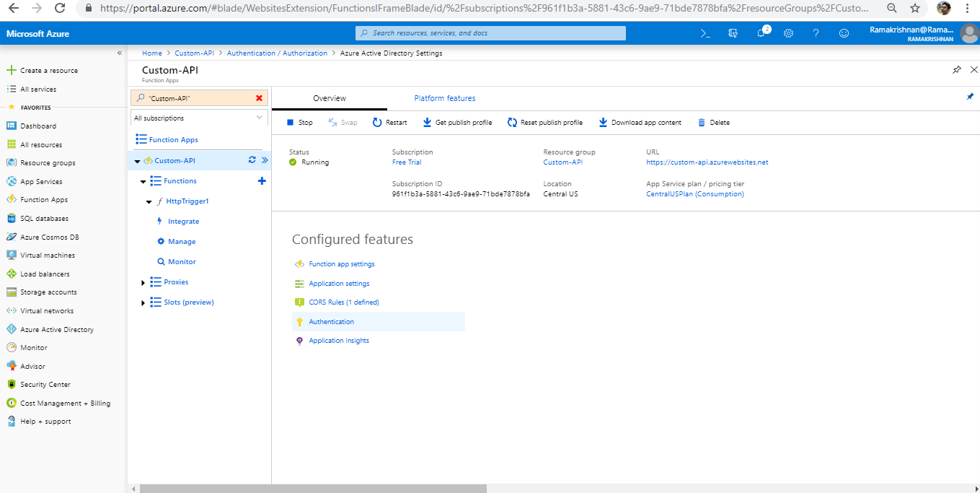Viewport: 980px width, 493px height.
Task: Open Directory and subscription filter icon
Action: [x=733, y=33]
